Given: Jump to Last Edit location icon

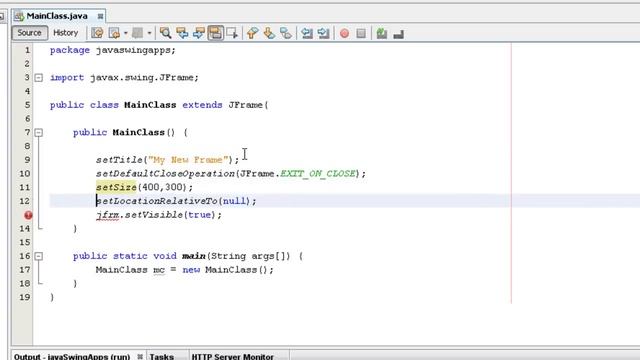Looking at the screenshot, I should [x=97, y=33].
